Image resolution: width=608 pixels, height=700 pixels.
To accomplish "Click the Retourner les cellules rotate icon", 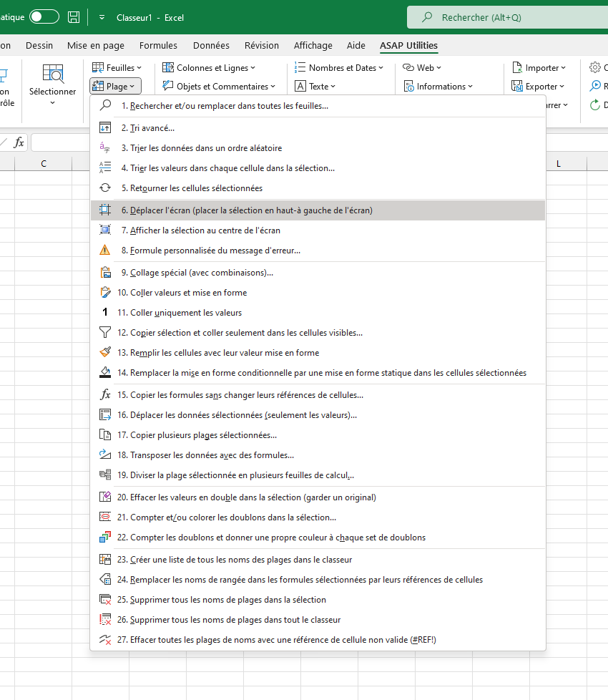I will (x=105, y=188).
